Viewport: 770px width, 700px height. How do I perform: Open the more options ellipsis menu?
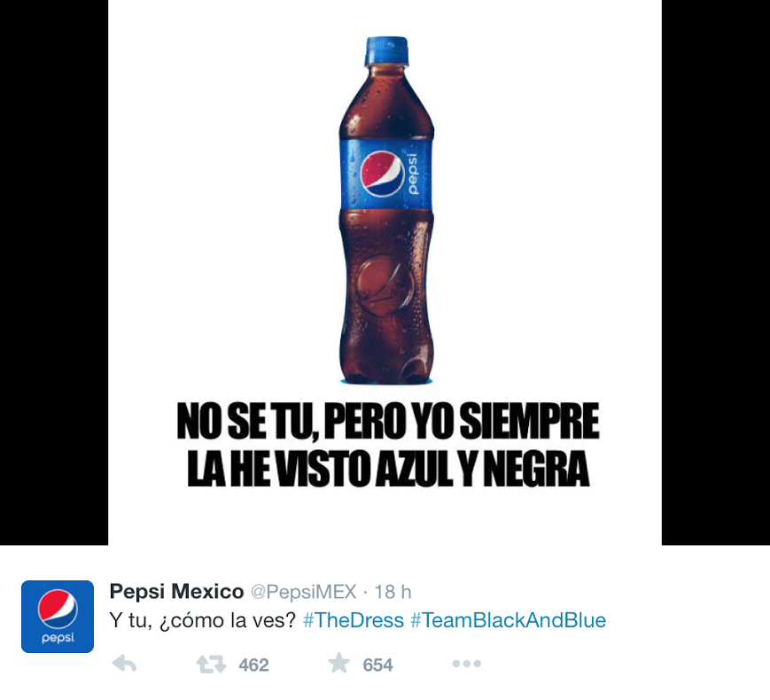pos(466,664)
